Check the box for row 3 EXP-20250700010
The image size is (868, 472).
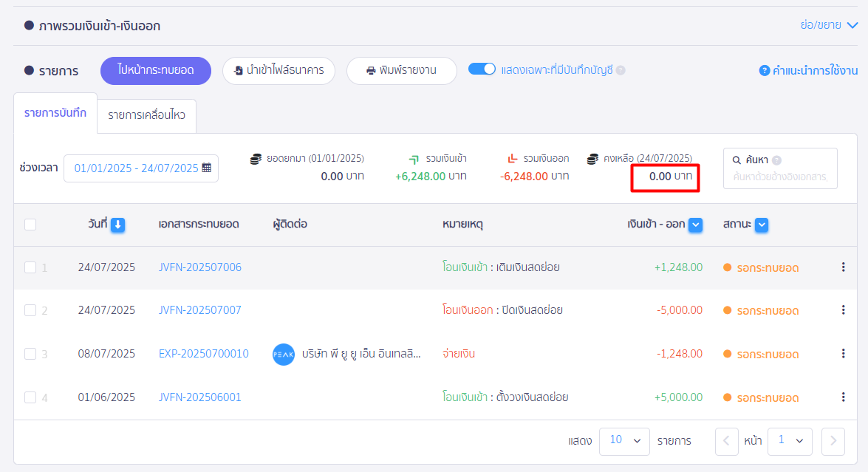[x=30, y=354]
